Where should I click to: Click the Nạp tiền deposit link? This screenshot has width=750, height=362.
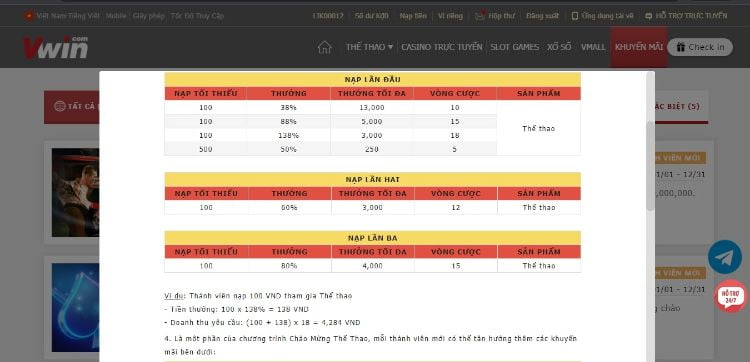click(413, 16)
